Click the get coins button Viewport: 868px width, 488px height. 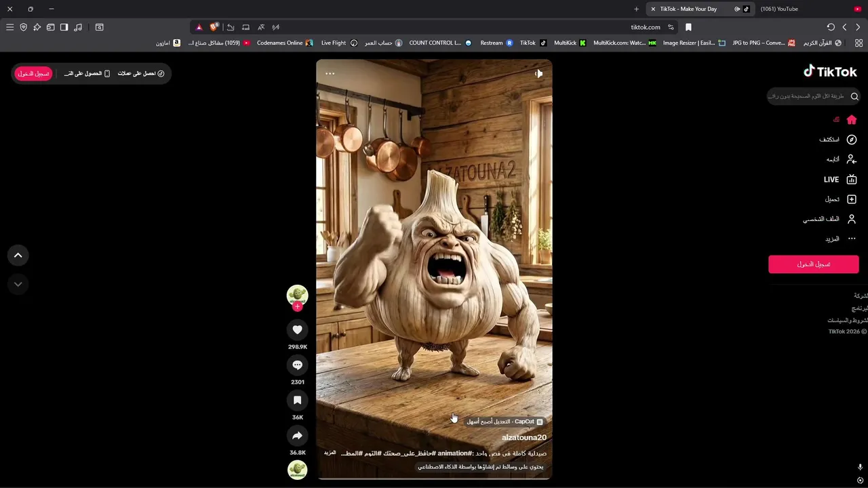tap(141, 73)
